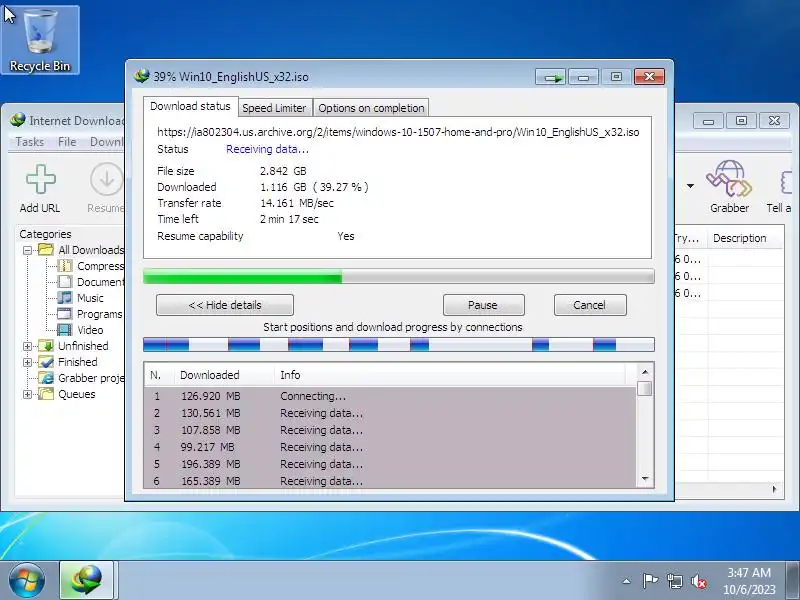Open the network tray icon

click(x=674, y=581)
